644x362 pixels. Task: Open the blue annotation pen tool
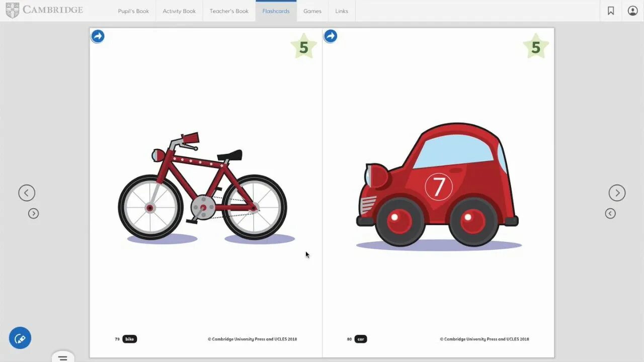[20, 338]
